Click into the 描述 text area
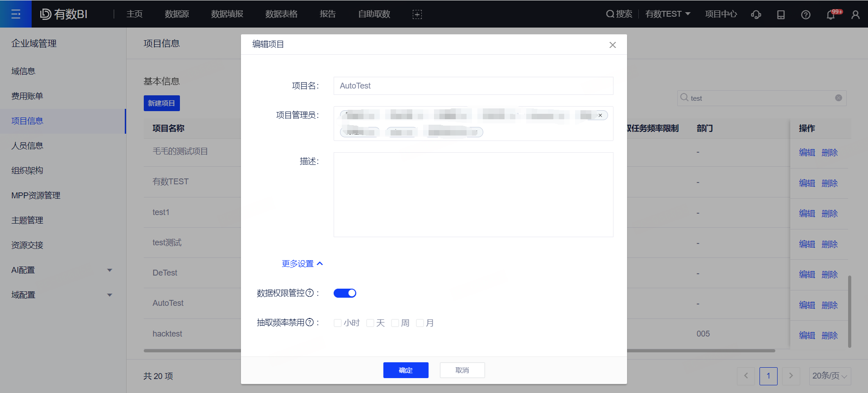 point(473,195)
